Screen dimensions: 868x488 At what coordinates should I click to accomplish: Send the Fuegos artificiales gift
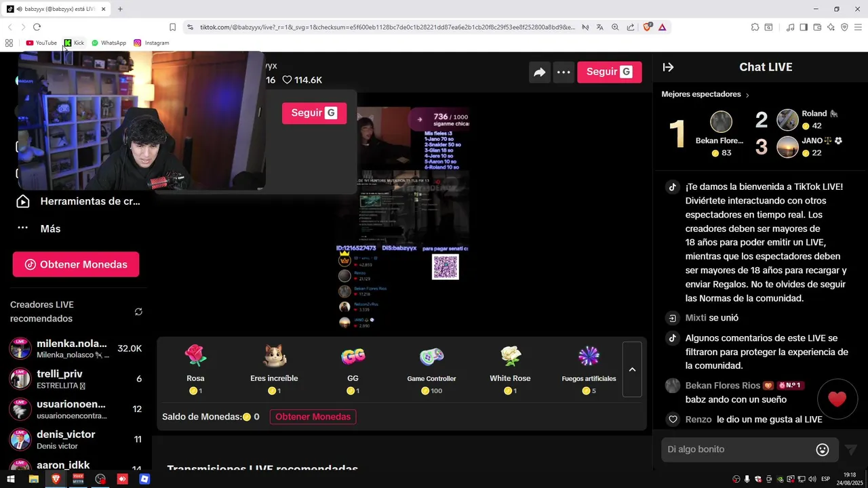[x=589, y=369]
